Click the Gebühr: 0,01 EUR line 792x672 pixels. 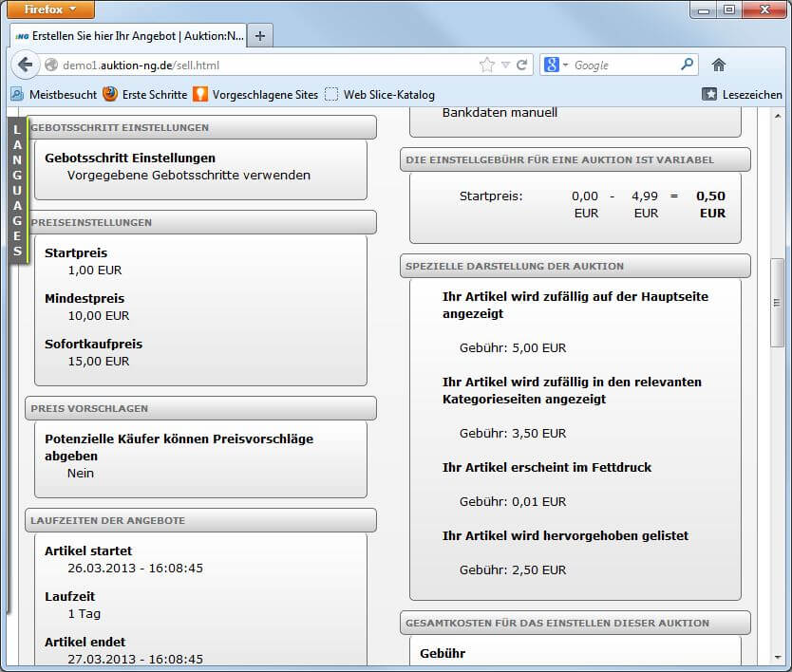point(513,501)
